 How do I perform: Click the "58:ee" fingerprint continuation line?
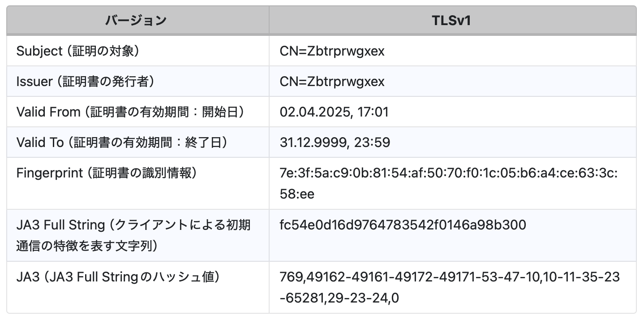(x=297, y=194)
